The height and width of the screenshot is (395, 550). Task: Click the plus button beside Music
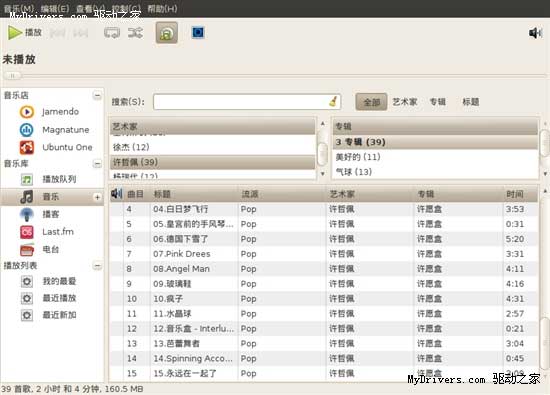click(x=98, y=198)
